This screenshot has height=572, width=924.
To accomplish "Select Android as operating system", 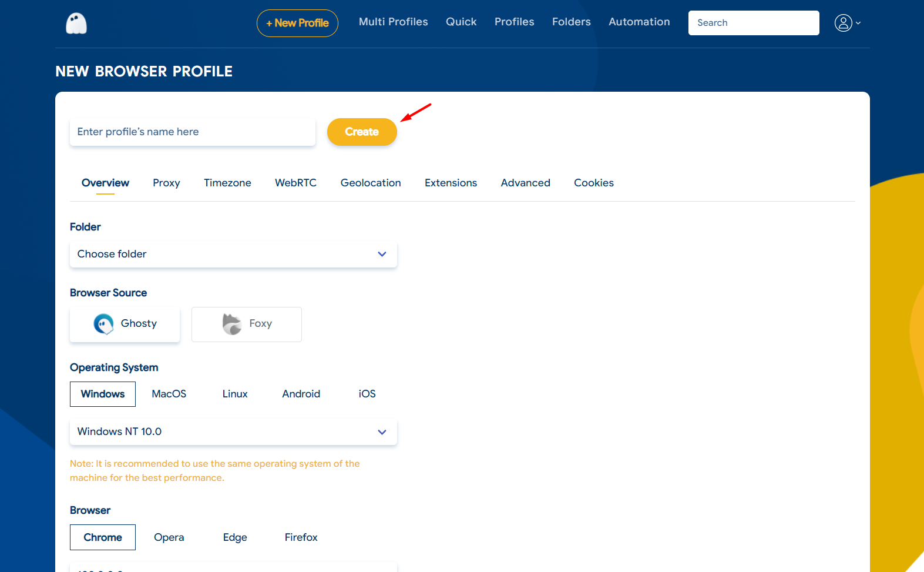I will 301,394.
